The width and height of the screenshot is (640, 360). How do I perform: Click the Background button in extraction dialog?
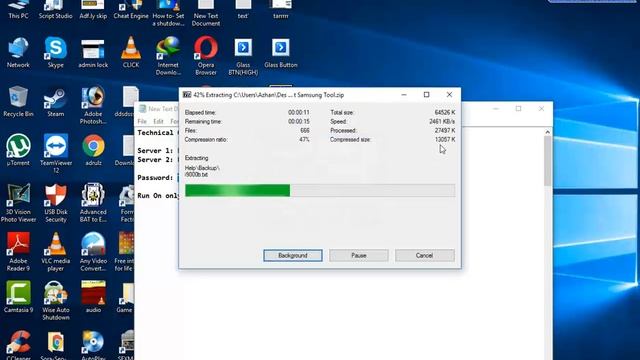coord(293,256)
